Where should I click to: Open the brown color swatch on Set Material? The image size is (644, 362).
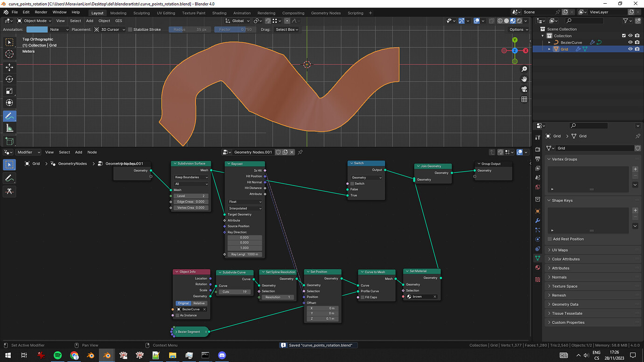[410, 296]
